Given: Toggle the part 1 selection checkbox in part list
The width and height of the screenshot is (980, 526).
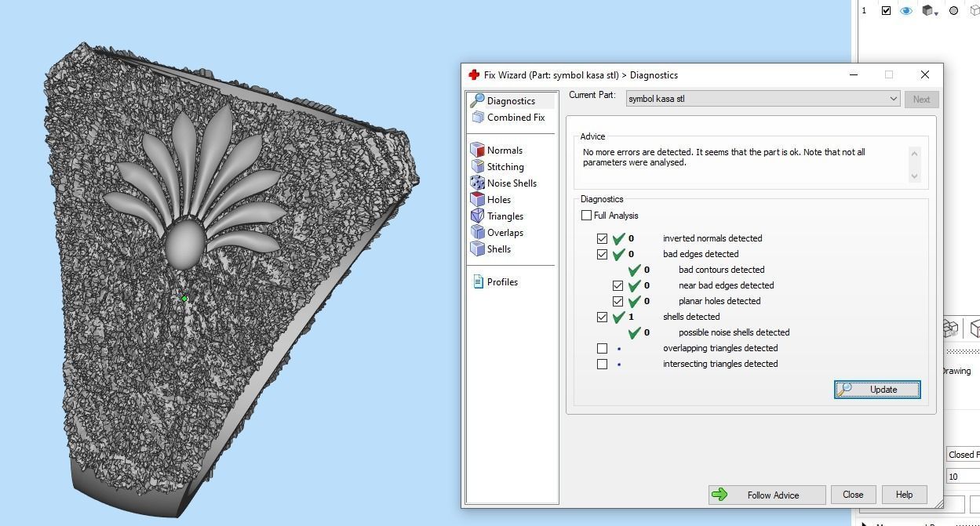Looking at the screenshot, I should click(x=886, y=10).
